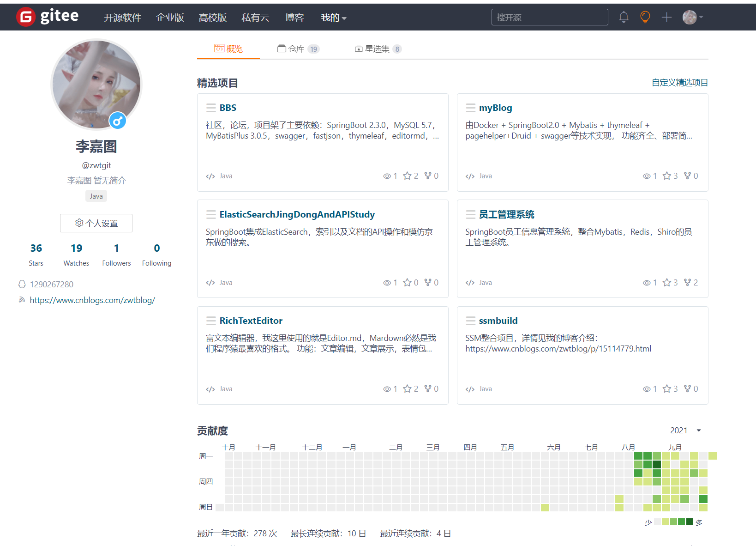
Task: Click the 最长连续贡献: 10 日 text
Action: [328, 534]
